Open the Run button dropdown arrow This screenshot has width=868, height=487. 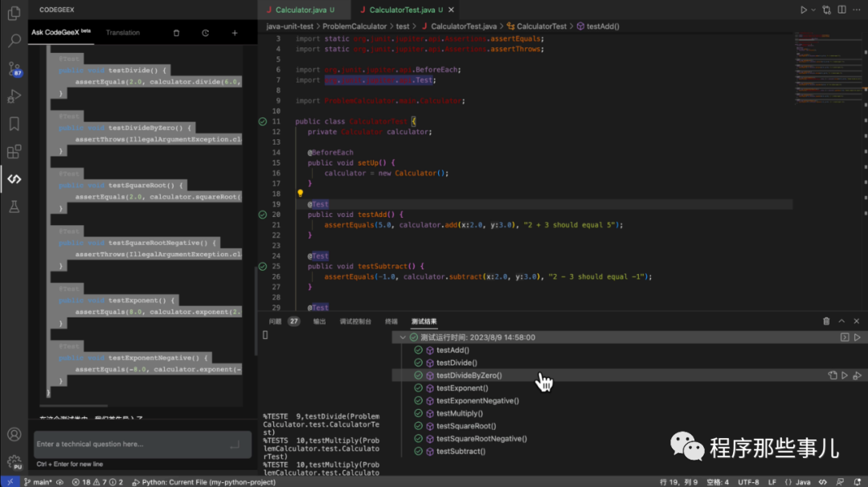[x=813, y=10]
